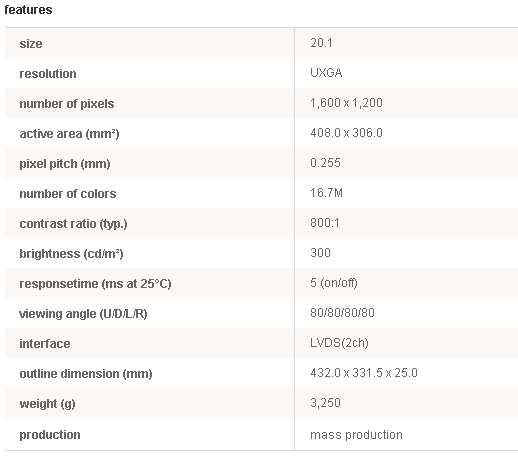Click the 20.1 size value
This screenshot has width=518, height=470.
[321, 43]
